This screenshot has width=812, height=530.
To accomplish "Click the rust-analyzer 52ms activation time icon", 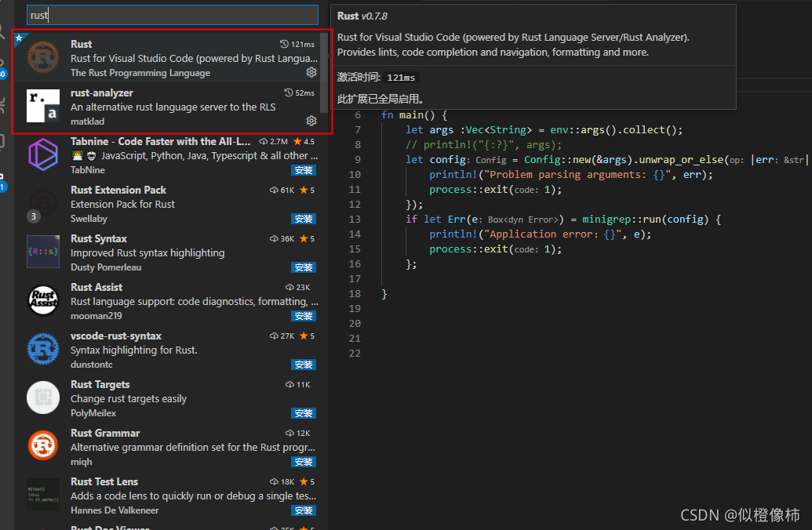I will pos(289,93).
